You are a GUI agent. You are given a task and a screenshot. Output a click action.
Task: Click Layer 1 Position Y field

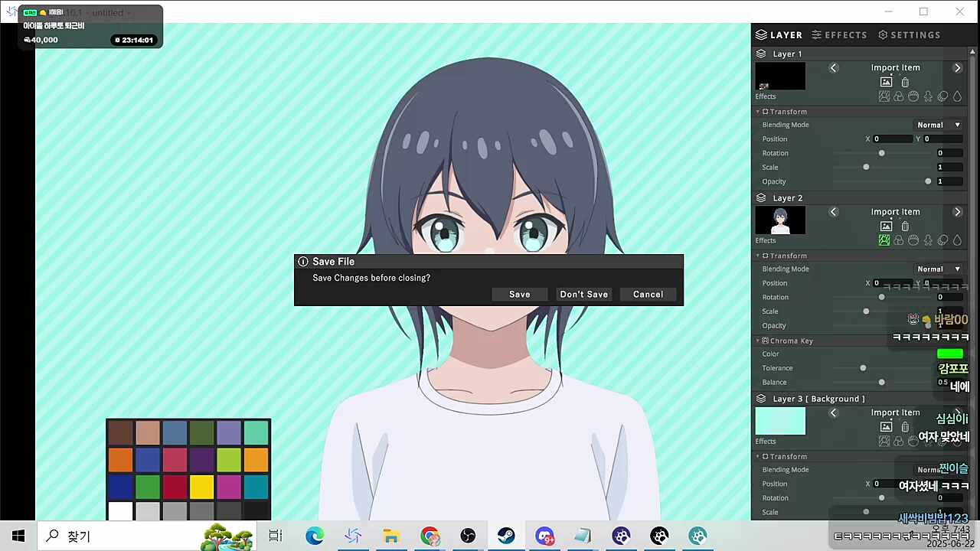point(942,139)
